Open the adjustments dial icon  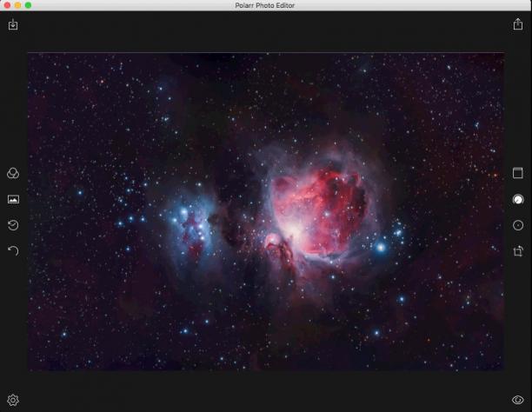point(518,199)
